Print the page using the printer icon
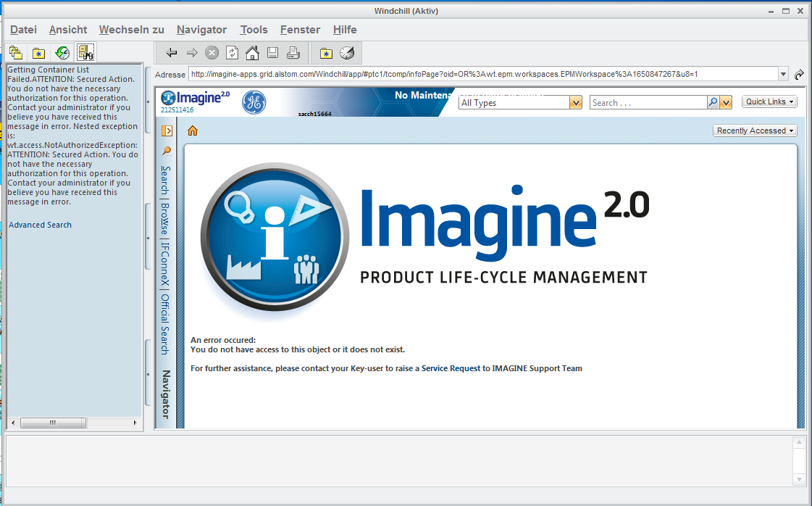 click(x=293, y=52)
